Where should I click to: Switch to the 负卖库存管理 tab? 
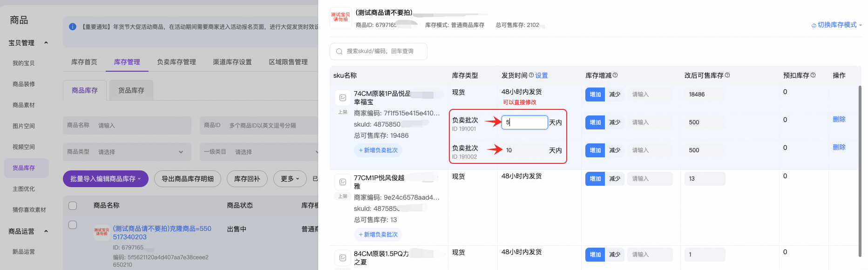(176, 62)
